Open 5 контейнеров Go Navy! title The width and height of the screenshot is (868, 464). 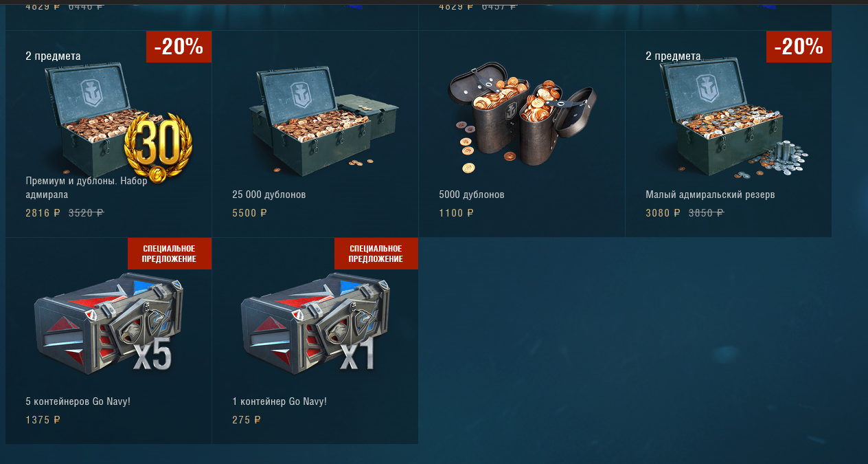click(x=78, y=401)
